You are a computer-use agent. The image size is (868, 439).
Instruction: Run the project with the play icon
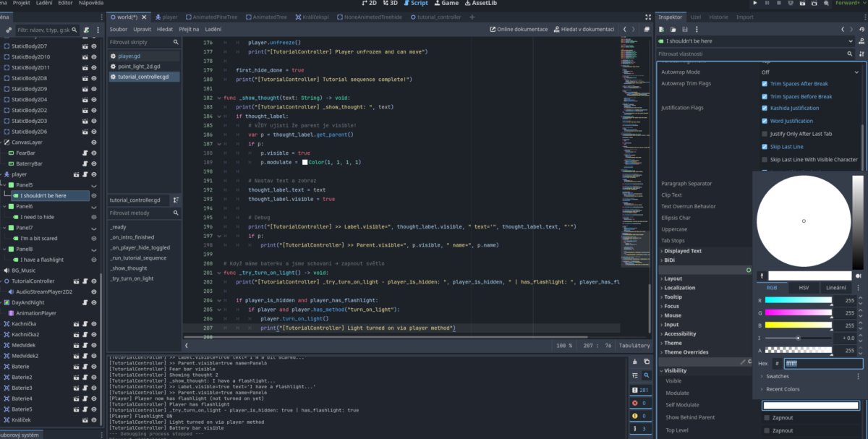[755, 4]
